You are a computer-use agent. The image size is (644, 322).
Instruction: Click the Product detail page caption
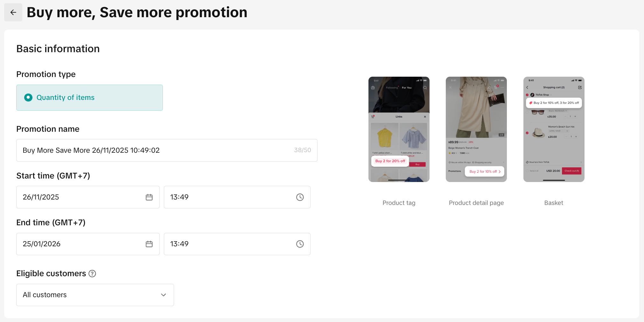click(476, 203)
